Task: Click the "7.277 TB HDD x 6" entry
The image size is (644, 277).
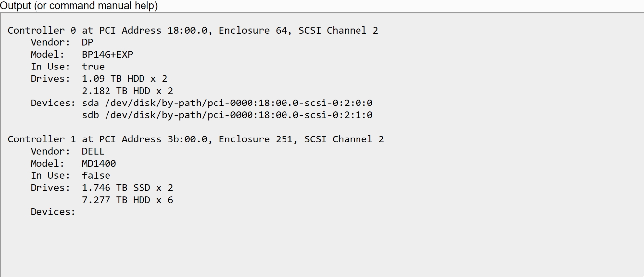Action: (x=127, y=200)
